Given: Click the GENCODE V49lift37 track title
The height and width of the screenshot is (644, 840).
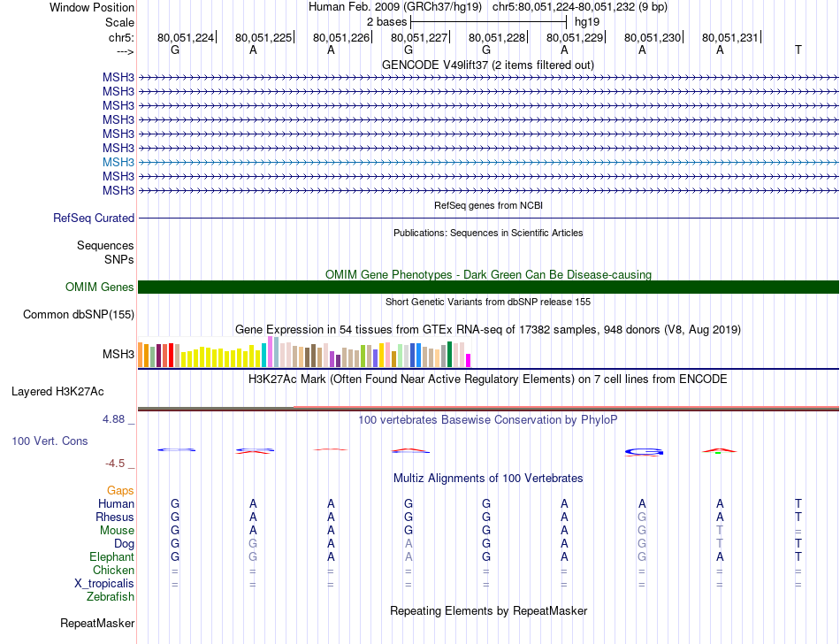Looking at the screenshot, I should (488, 65).
